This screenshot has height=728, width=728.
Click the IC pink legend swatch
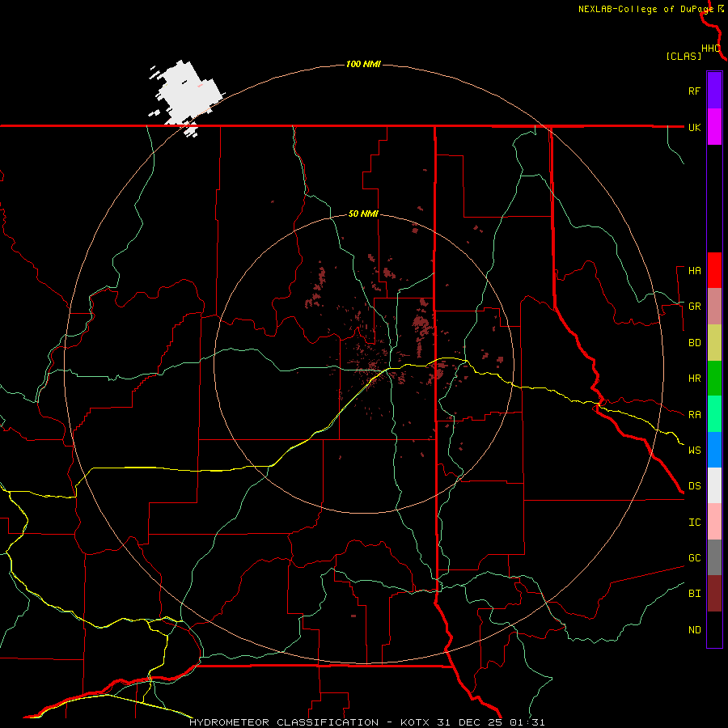coord(714,522)
